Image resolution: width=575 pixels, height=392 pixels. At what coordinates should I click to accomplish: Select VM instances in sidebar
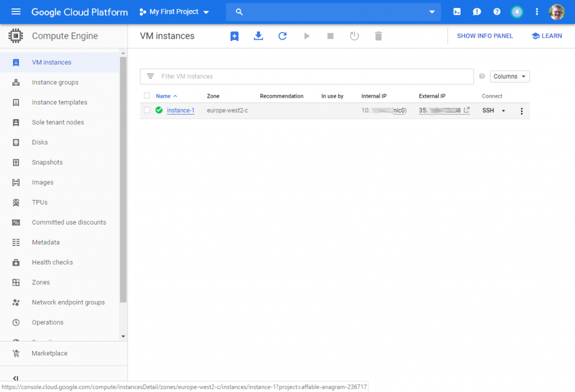[60, 62]
